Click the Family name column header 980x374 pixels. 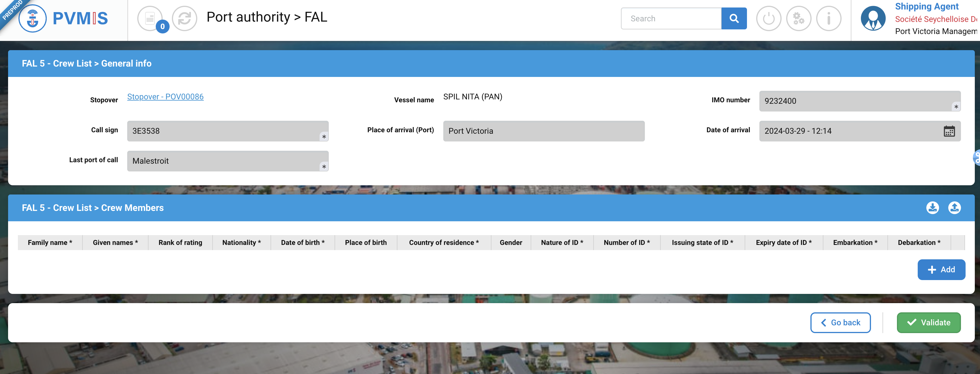(x=50, y=243)
